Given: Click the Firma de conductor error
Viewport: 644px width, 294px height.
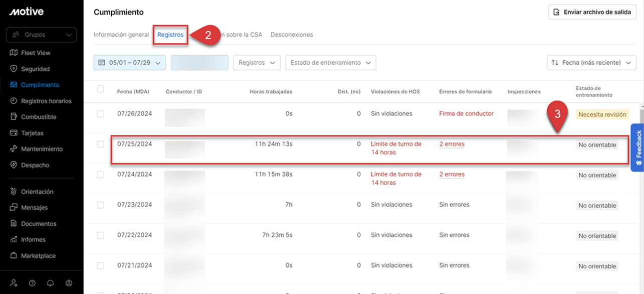Looking at the screenshot, I should (x=467, y=114).
